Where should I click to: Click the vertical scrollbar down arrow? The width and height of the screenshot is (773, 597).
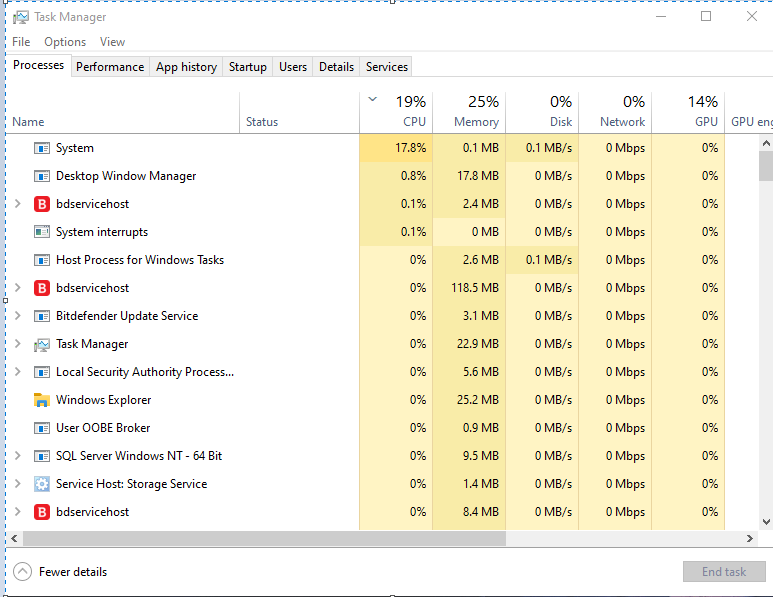coord(766,522)
